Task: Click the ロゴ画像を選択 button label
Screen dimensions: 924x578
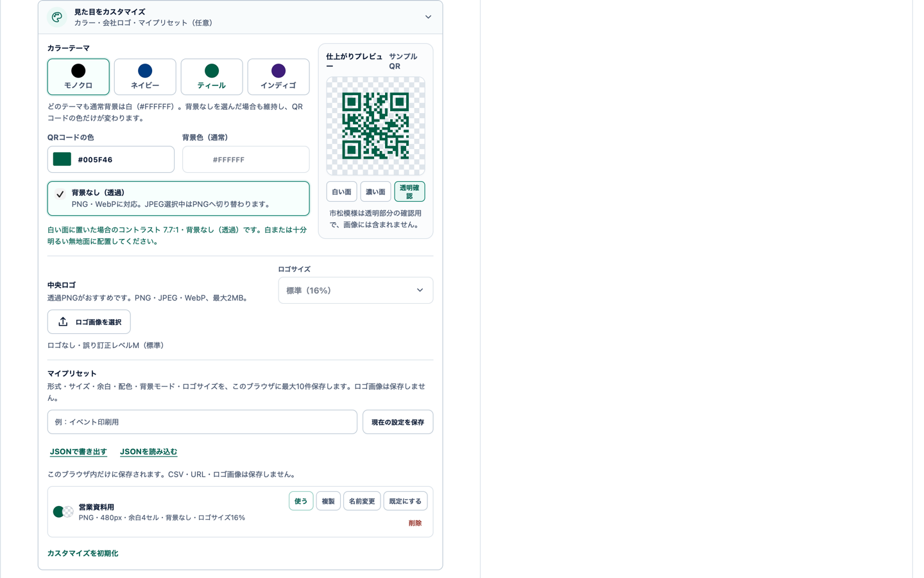Action: click(x=98, y=322)
